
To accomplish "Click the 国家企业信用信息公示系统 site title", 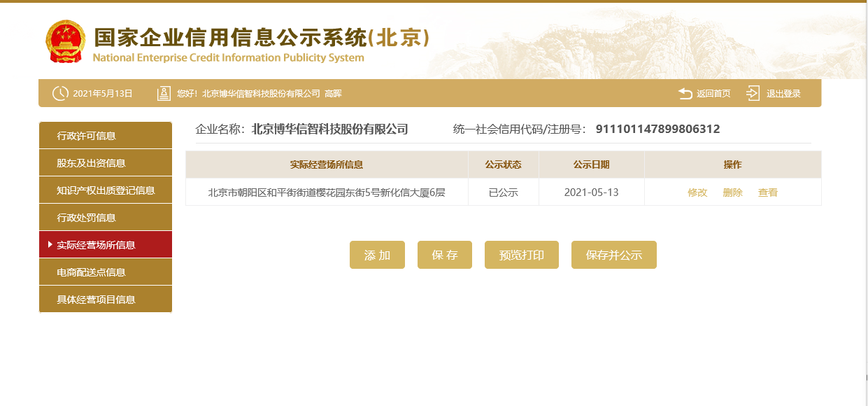I will 261,37.
